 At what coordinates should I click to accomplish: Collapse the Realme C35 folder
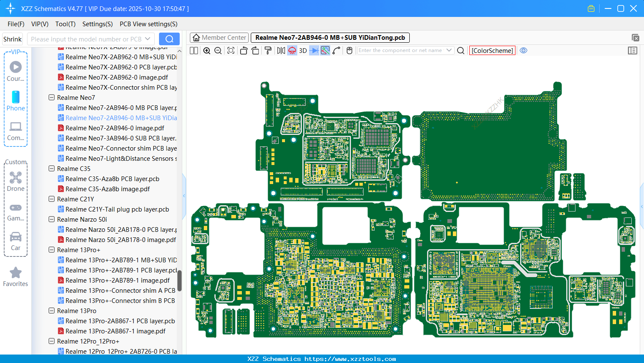[x=52, y=168]
